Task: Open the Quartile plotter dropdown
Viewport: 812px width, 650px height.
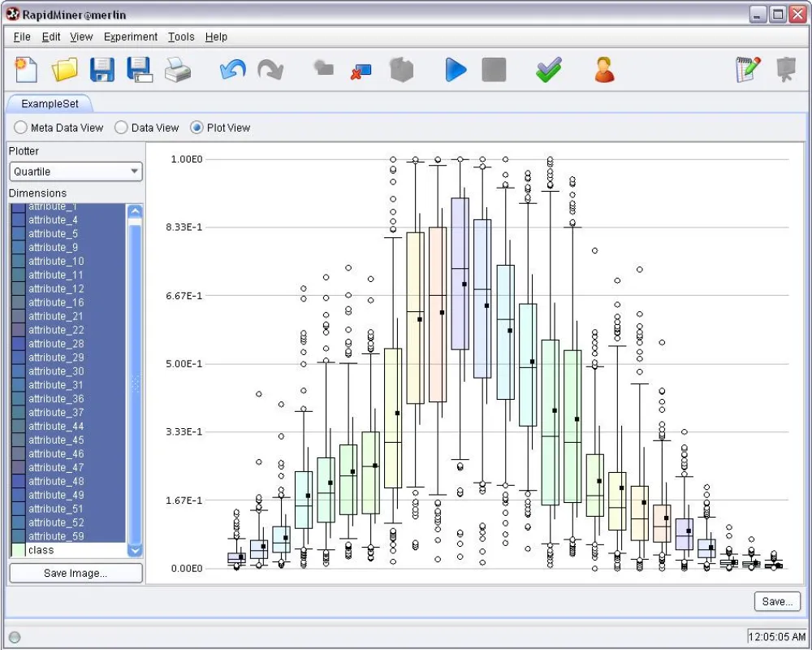Action: tap(76, 171)
